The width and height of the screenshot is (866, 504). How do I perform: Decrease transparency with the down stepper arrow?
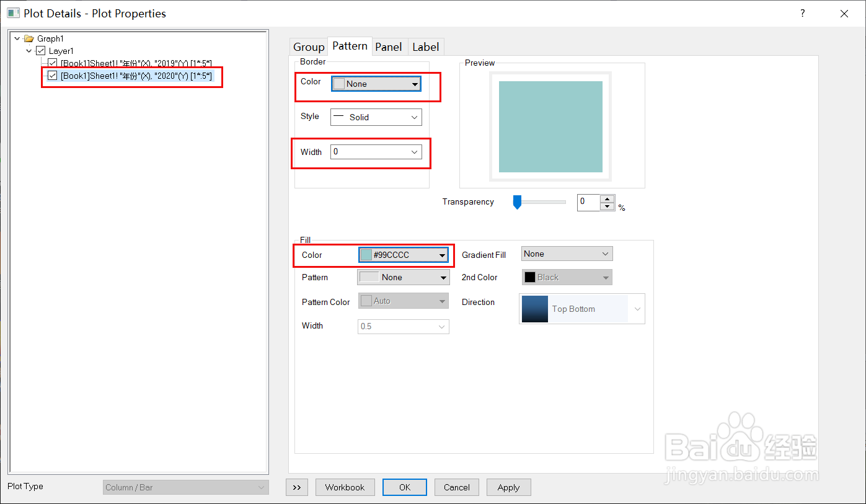tap(608, 206)
